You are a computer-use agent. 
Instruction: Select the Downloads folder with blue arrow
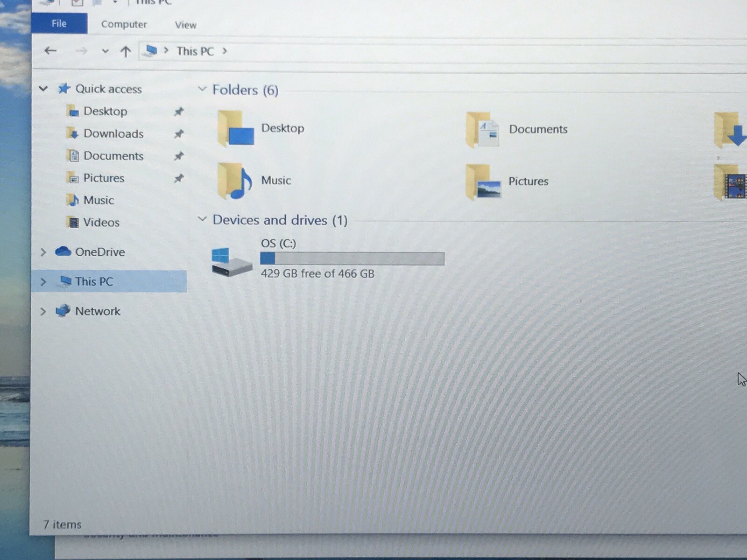730,130
